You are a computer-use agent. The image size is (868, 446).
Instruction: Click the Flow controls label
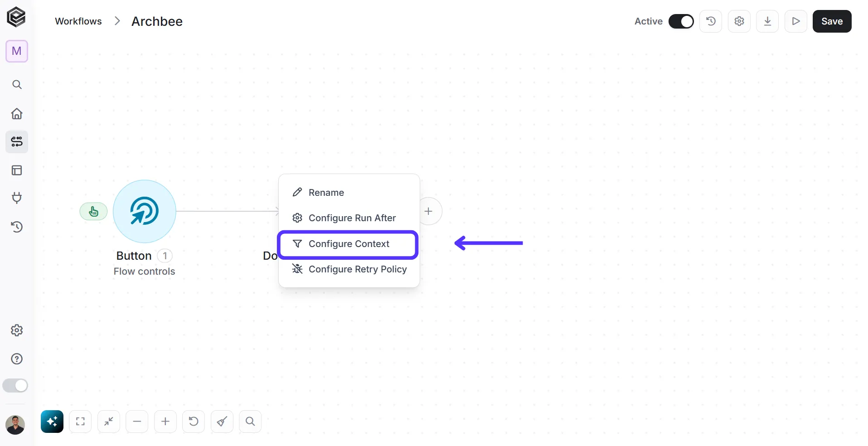[x=144, y=271]
